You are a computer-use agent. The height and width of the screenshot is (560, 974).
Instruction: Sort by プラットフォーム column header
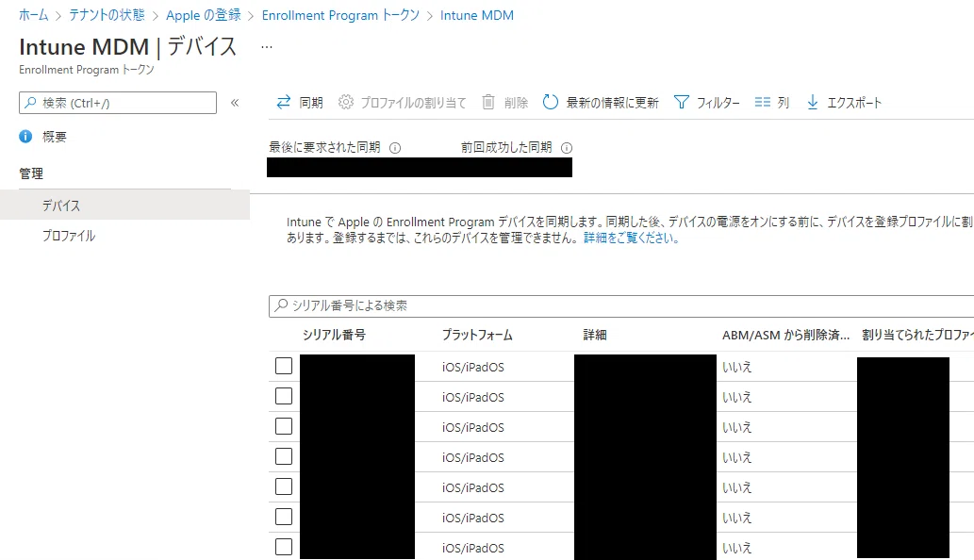[477, 335]
